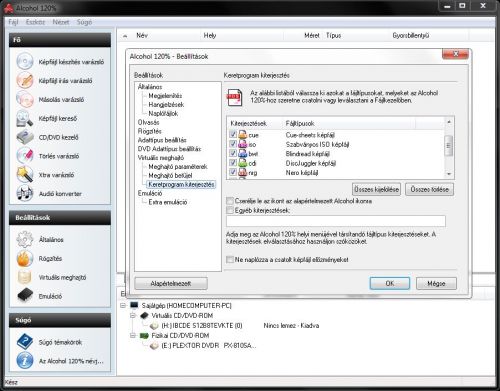Select Általános in settings tree
The image size is (500, 391).
(x=150, y=87)
